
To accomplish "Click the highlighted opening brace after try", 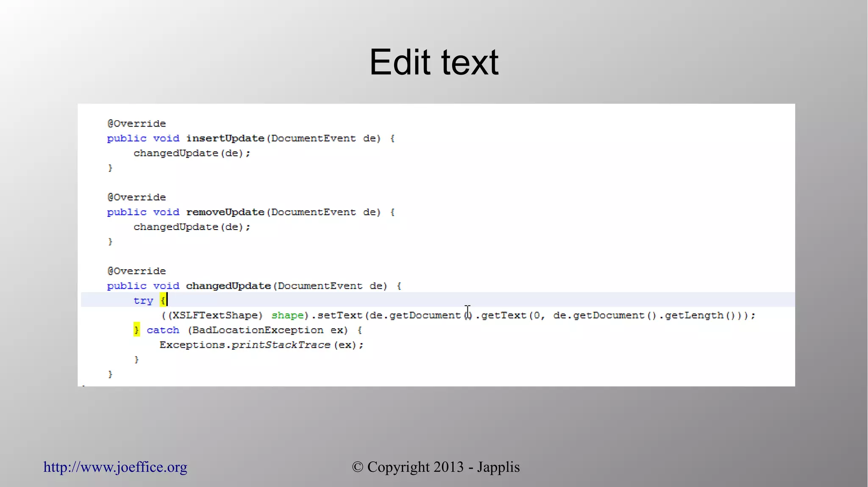I will [x=163, y=301].
